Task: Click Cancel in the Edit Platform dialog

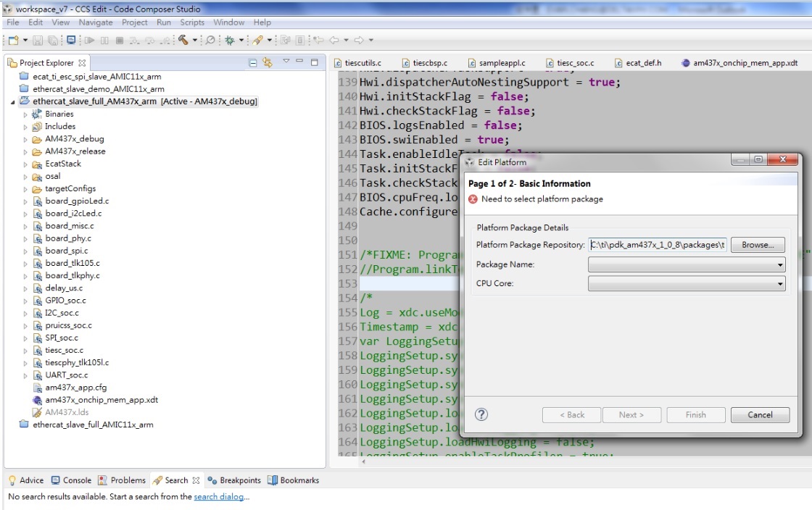Action: [x=760, y=415]
